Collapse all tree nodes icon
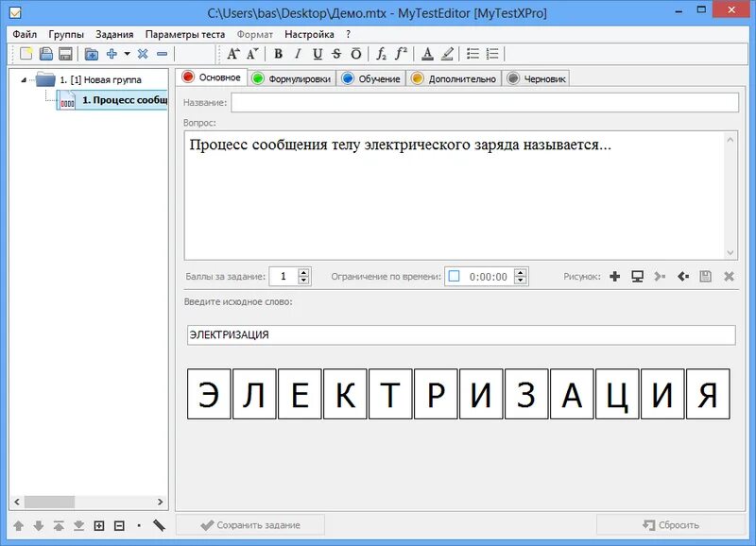756x546 pixels. 119,526
